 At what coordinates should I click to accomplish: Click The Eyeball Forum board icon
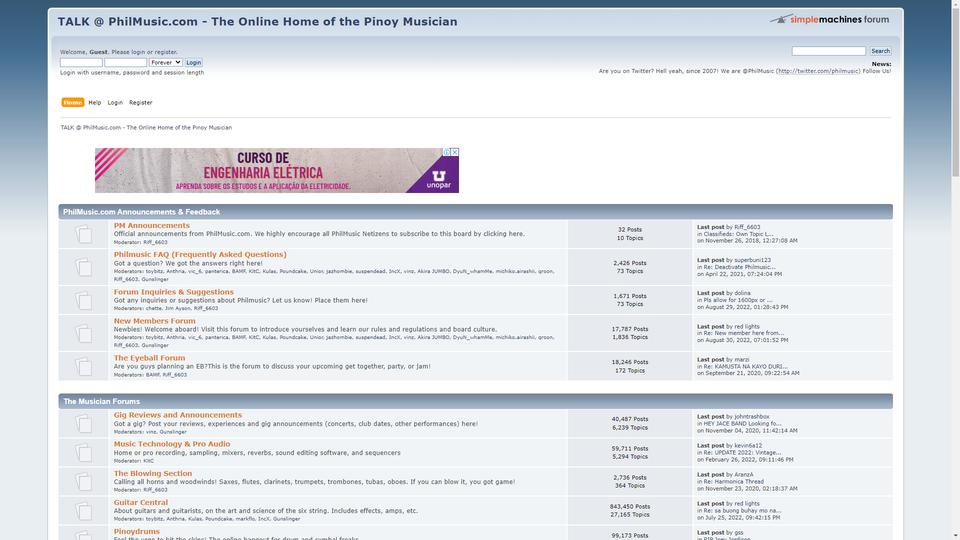click(84, 366)
